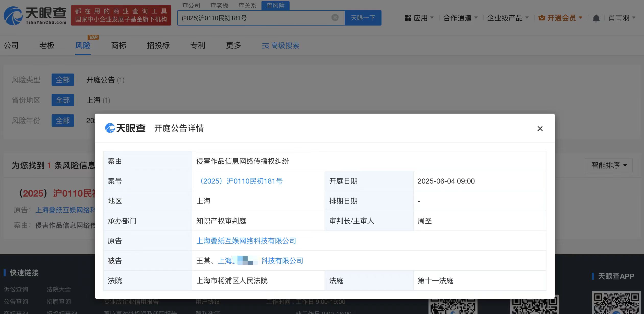Viewport: 644px width, 314px height.
Task: Click the red banner 都在用的商业查询工具
Action: click(x=121, y=15)
